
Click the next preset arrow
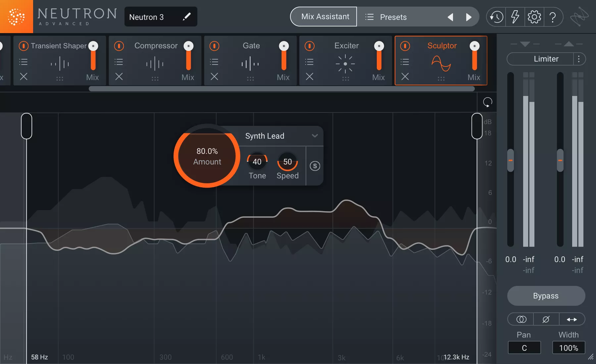pos(469,17)
